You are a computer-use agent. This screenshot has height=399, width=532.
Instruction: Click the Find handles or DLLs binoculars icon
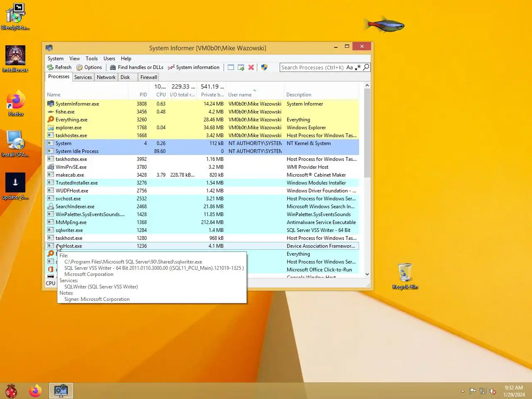pyautogui.click(x=113, y=67)
